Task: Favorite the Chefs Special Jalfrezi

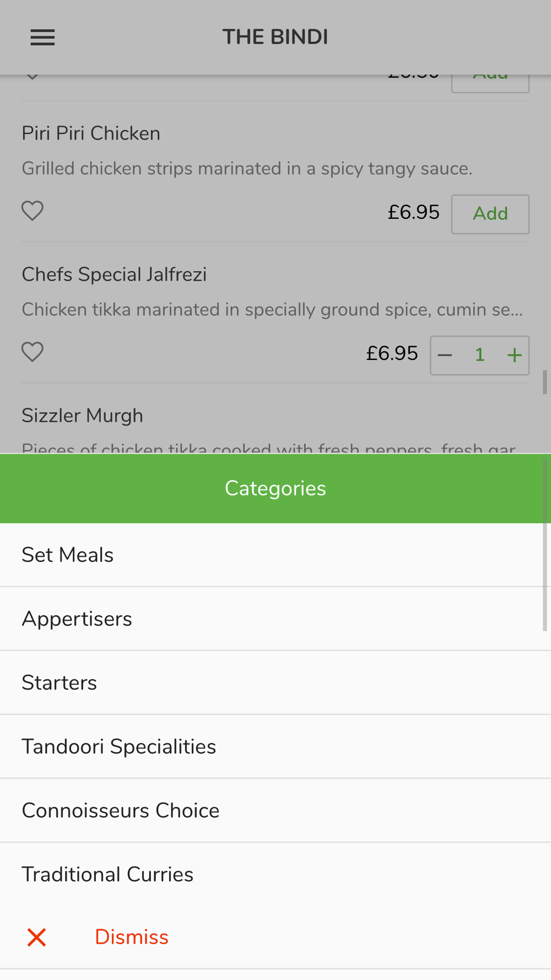Action: coord(33,352)
